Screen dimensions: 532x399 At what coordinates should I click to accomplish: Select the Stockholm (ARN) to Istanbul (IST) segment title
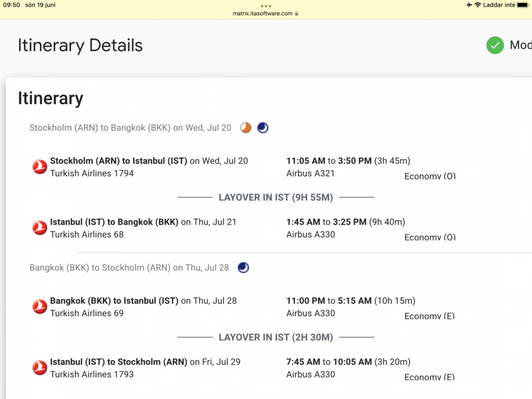[118, 161]
